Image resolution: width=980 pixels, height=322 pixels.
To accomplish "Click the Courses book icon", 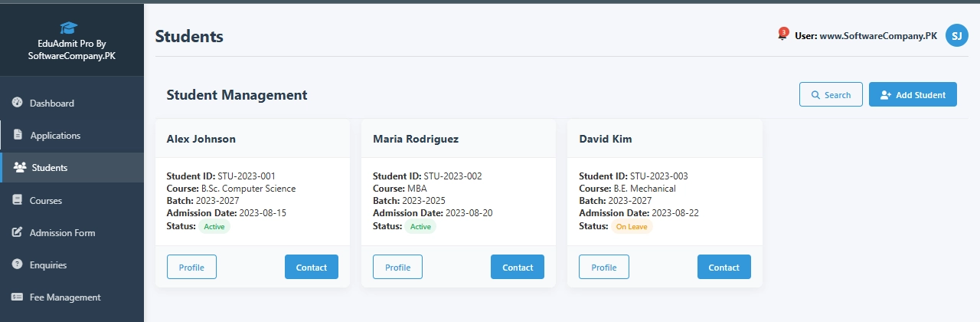I will [17, 200].
